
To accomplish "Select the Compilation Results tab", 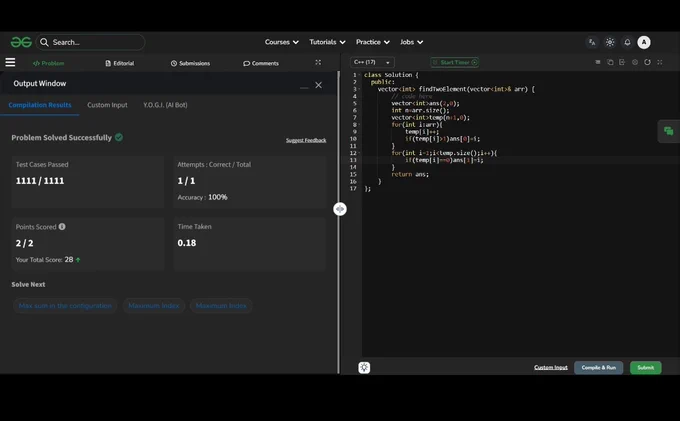I will tap(40, 105).
